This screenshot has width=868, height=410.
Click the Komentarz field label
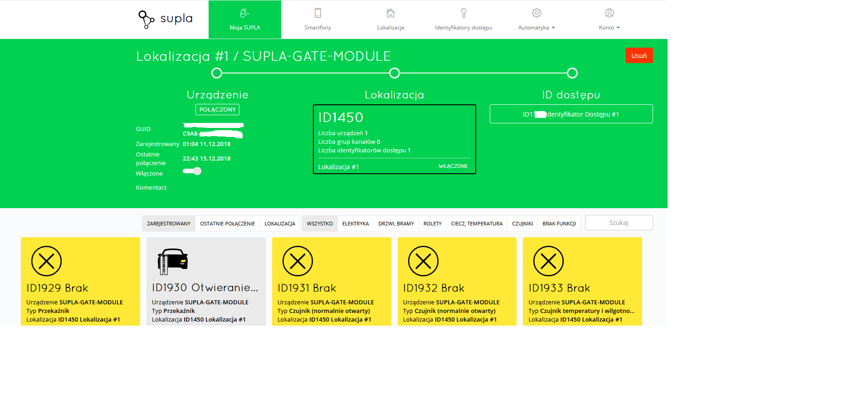pos(151,187)
